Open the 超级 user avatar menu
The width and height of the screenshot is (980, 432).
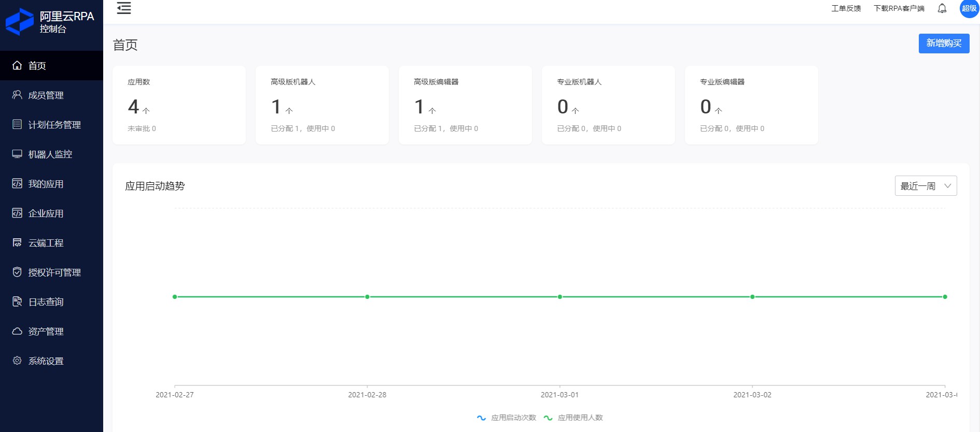pyautogui.click(x=969, y=8)
